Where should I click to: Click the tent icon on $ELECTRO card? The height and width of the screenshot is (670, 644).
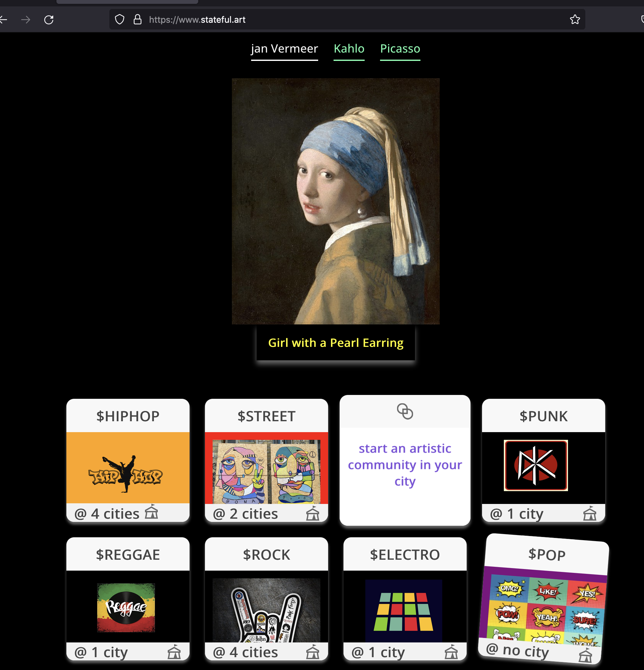(x=451, y=652)
